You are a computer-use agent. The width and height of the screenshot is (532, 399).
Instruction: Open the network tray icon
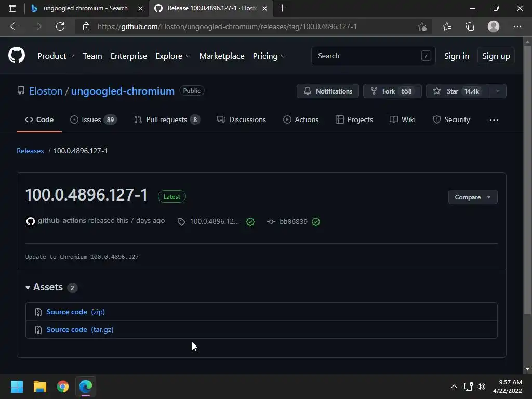coord(469,387)
